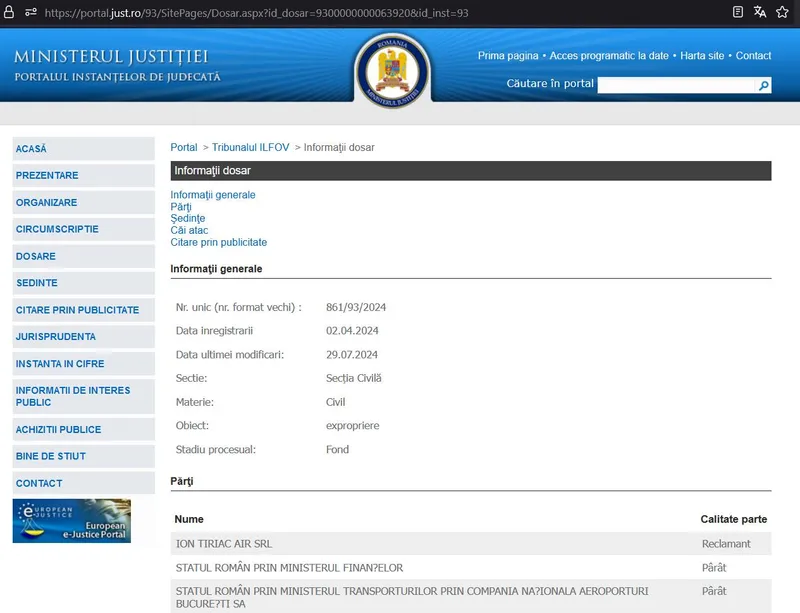Click the 'Căutare în portal' search field
Viewport: 800px width, 613px height.
[x=676, y=86]
